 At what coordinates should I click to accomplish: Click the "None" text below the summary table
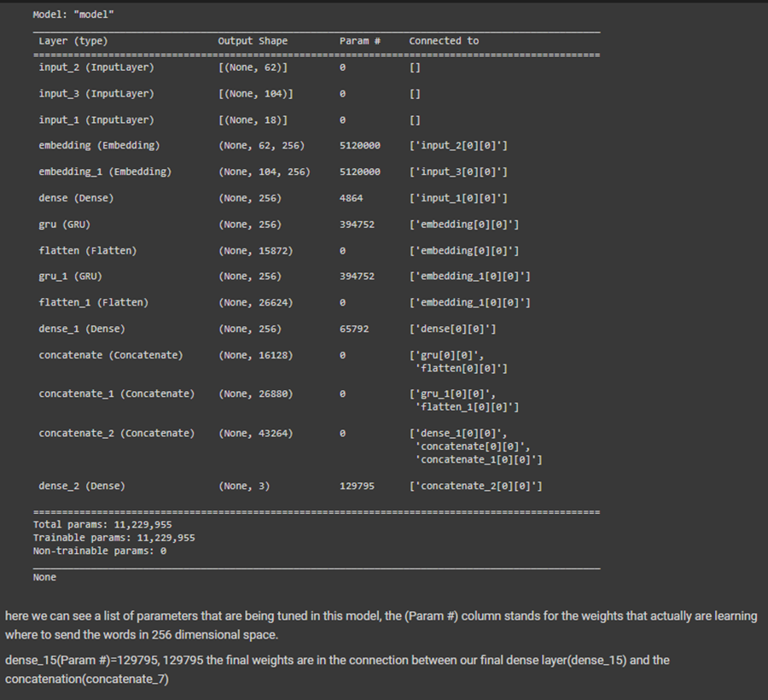(44, 576)
